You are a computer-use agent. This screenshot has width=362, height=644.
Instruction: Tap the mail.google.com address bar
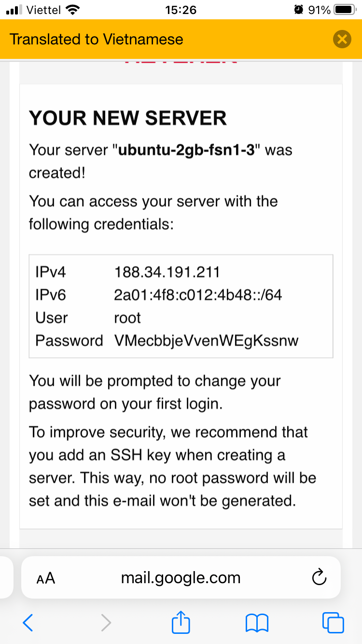[x=181, y=577]
